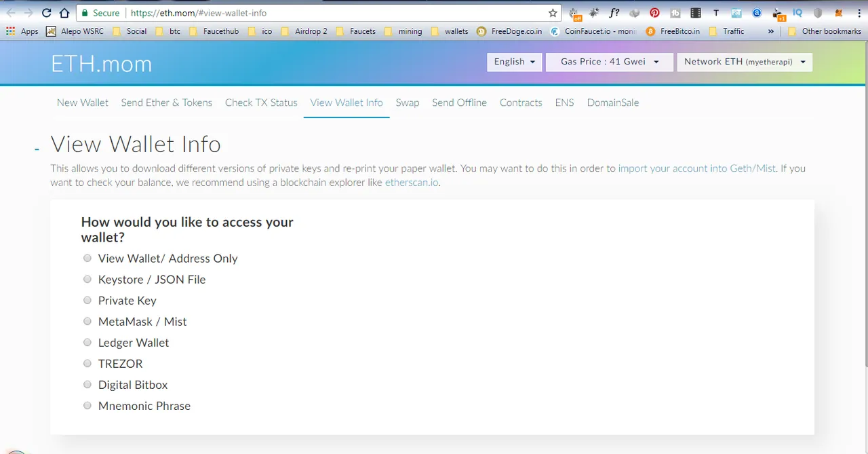Bookmark this page with the star icon
Viewport: 868px width, 454px height.
(553, 13)
